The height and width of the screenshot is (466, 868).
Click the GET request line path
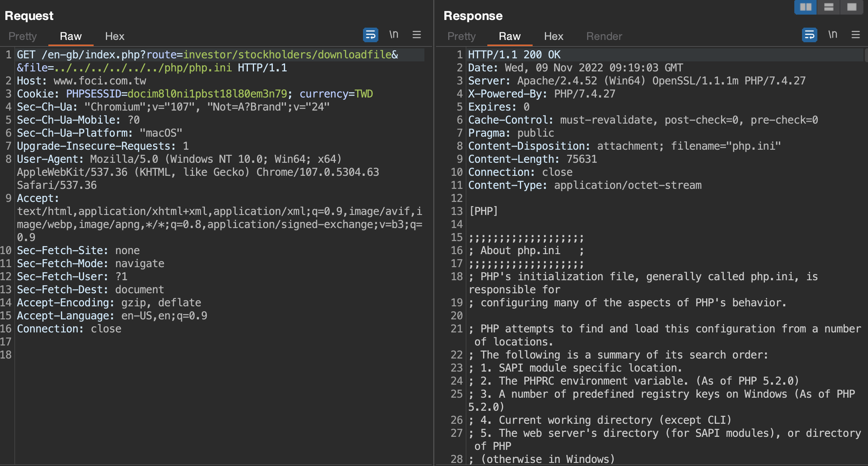220,55
